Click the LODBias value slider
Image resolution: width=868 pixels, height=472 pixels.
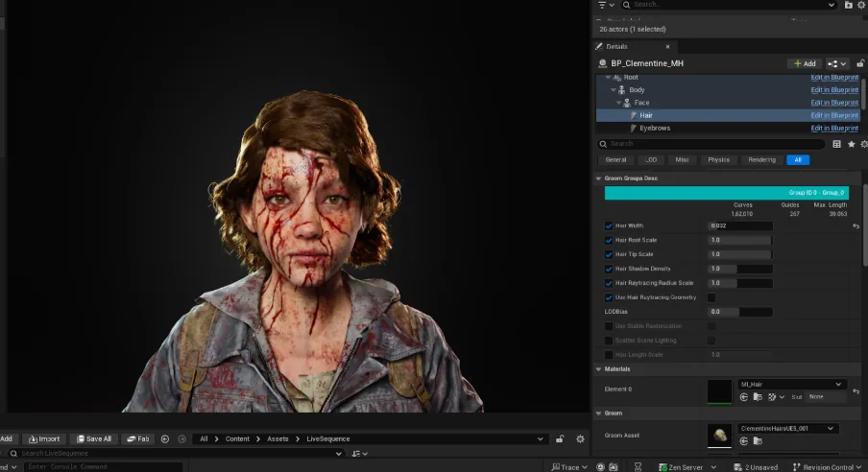740,312
